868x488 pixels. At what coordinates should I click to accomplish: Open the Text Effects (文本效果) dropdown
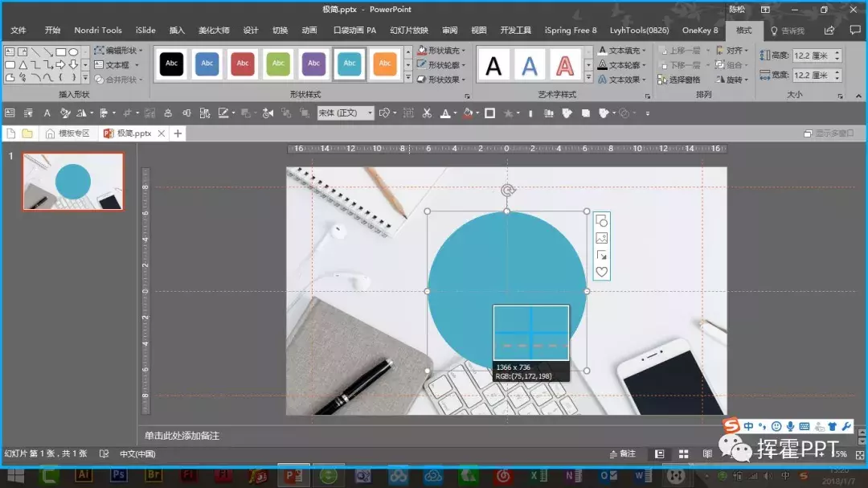[623, 80]
